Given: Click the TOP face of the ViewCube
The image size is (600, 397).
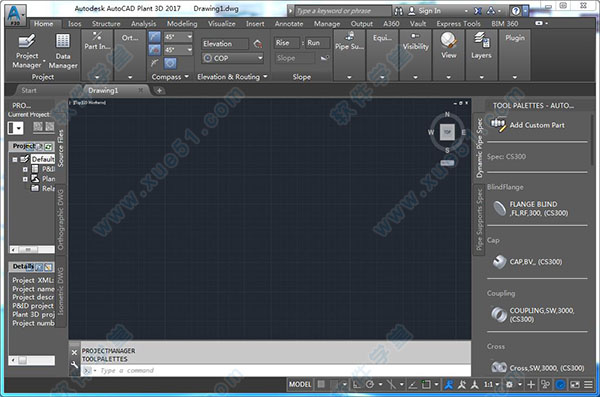Looking at the screenshot, I should point(447,132).
